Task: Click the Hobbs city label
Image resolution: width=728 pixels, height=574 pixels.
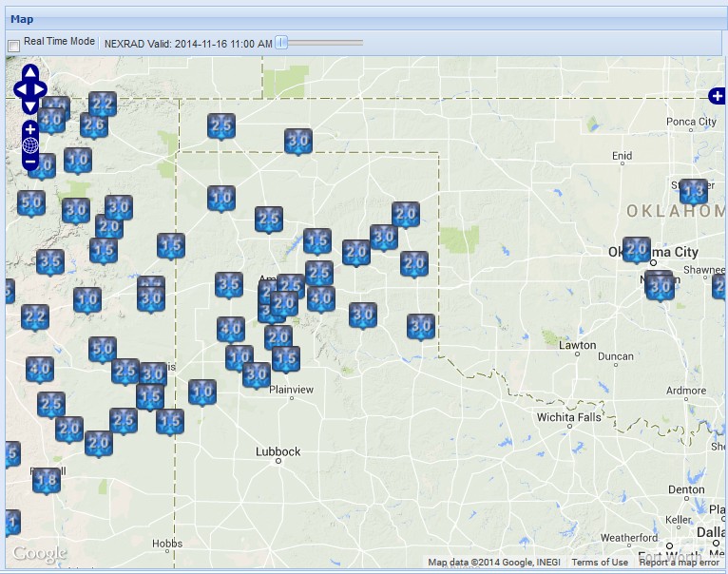Action: 167,544
